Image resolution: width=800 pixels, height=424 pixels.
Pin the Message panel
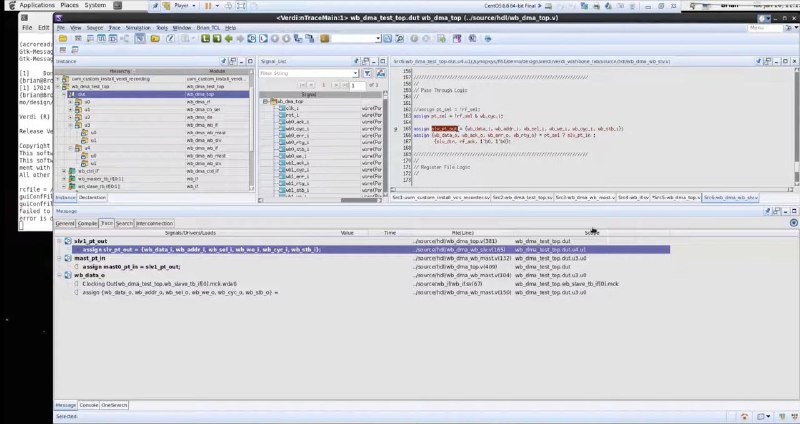[767, 211]
